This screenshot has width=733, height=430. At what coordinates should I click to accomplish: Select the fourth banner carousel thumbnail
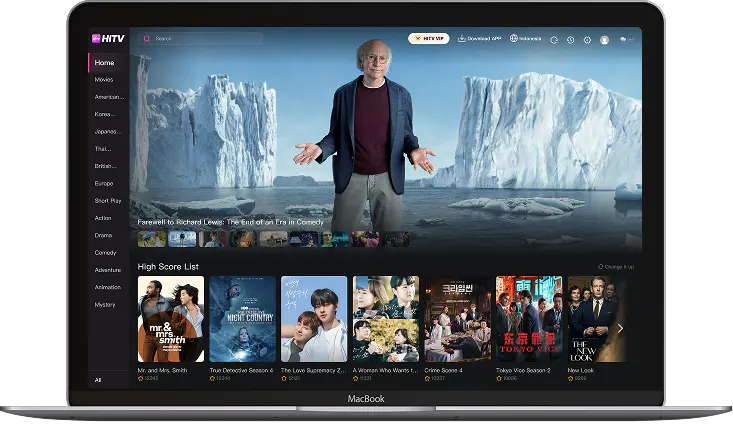tap(243, 239)
